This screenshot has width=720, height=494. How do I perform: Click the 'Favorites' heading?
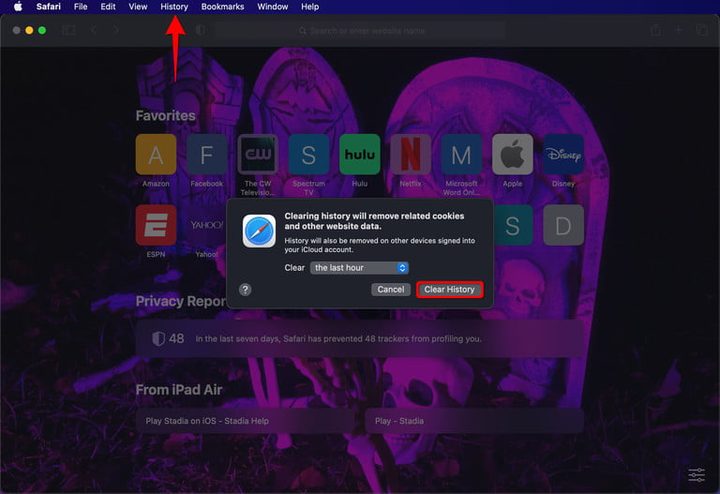[165, 115]
